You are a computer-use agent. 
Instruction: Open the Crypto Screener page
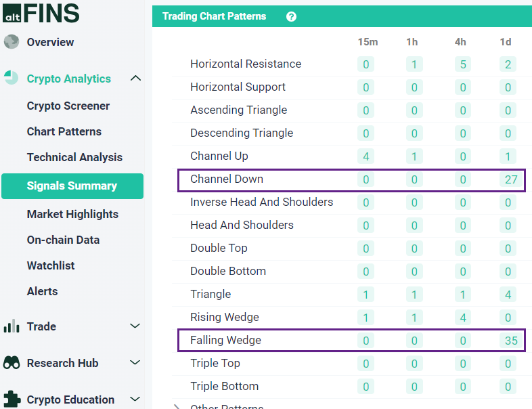(68, 106)
